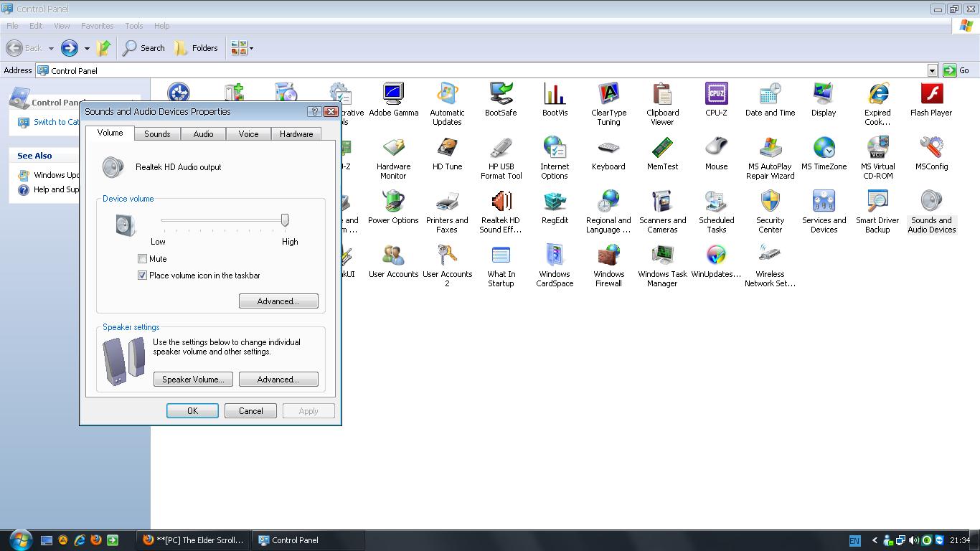
Task: Click the Search toolbar button
Action: 143,48
